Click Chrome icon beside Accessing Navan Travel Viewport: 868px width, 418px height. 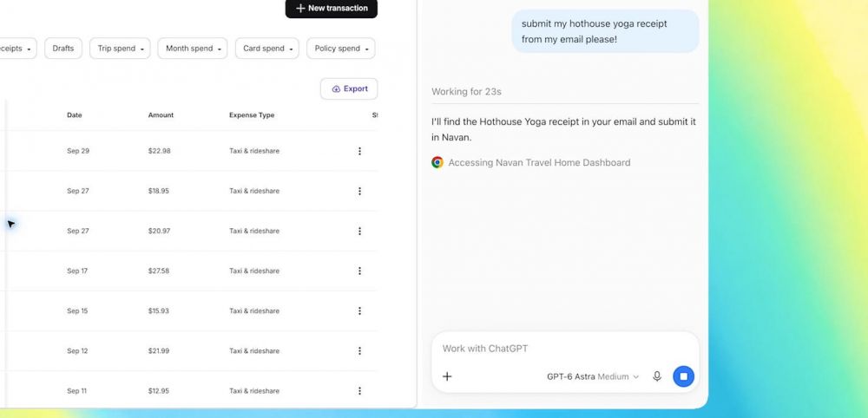pos(437,162)
